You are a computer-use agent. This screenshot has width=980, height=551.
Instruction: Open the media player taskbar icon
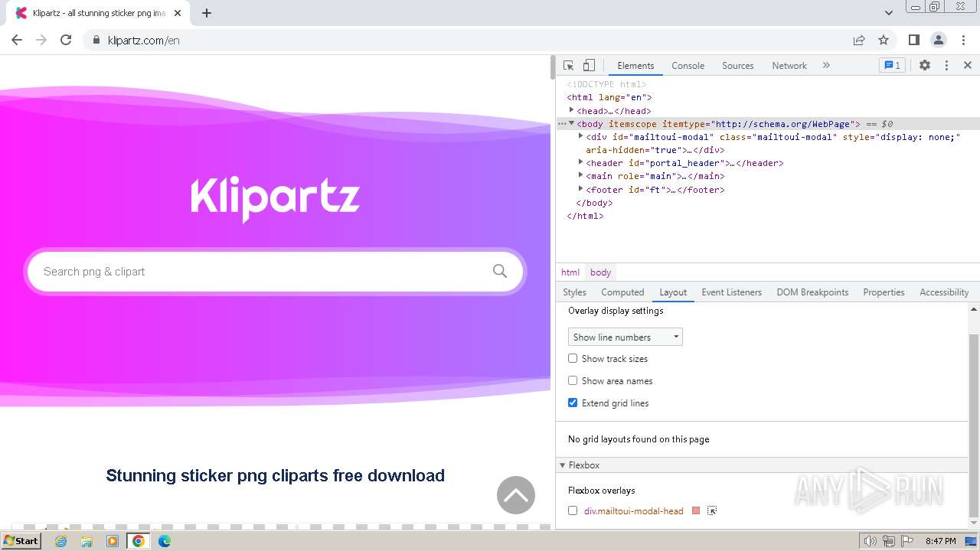click(113, 541)
